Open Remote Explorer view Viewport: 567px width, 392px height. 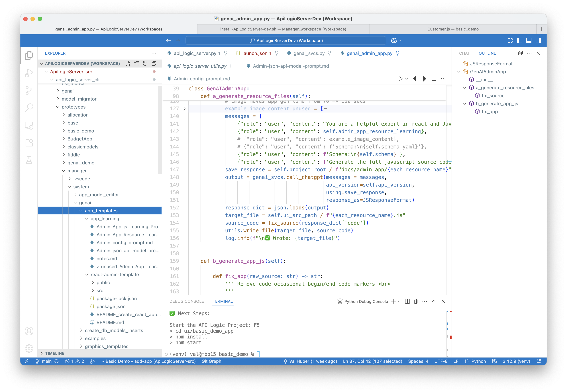tap(29, 126)
